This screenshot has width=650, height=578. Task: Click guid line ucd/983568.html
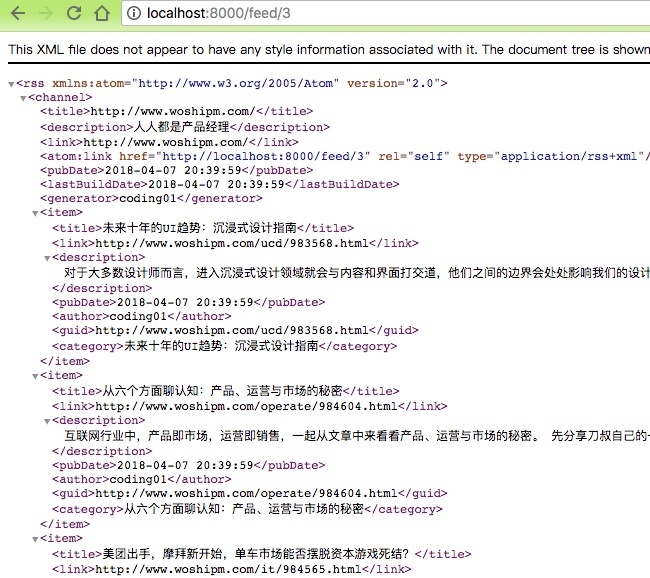coord(235,330)
